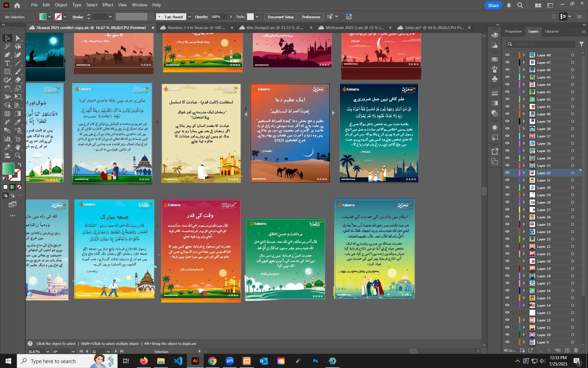Select the Free Transform tool
Screen dimensions: 588x368
pyautogui.click(x=18, y=97)
